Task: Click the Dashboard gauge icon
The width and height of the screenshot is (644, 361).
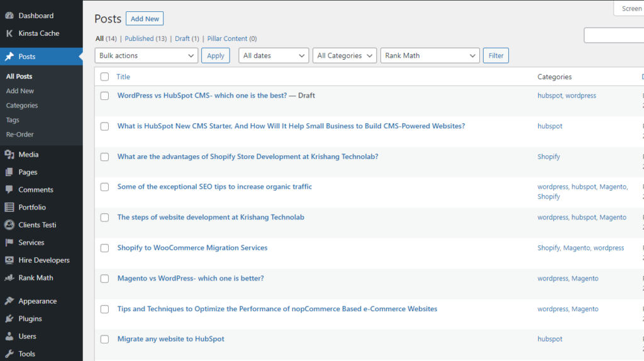Action: [x=9, y=16]
